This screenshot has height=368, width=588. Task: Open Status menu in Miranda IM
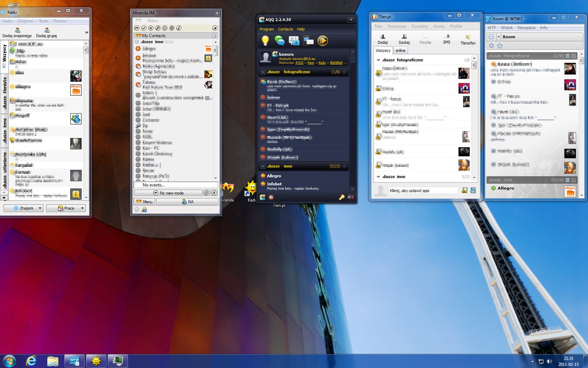tap(153, 21)
